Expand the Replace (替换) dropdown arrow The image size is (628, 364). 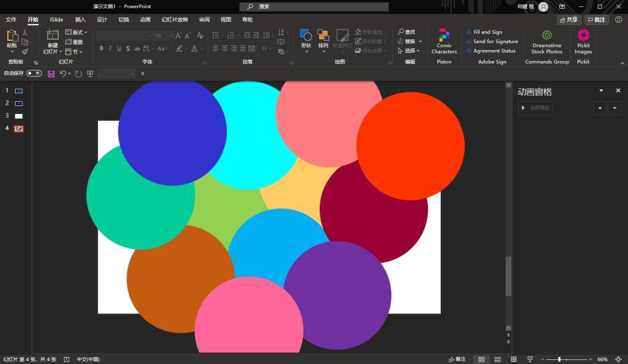[420, 41]
